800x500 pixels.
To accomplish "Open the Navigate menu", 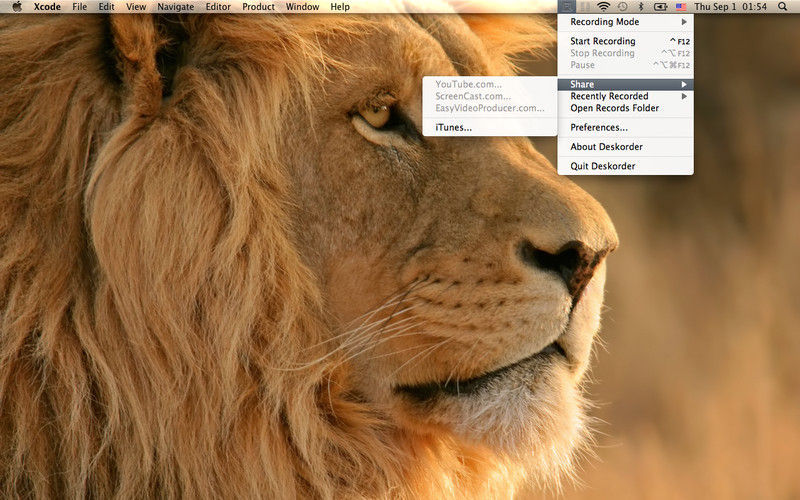I will tap(176, 7).
